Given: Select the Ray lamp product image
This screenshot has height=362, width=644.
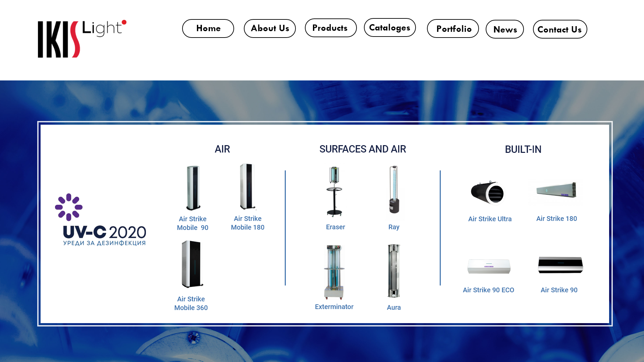Looking at the screenshot, I should coord(394,189).
